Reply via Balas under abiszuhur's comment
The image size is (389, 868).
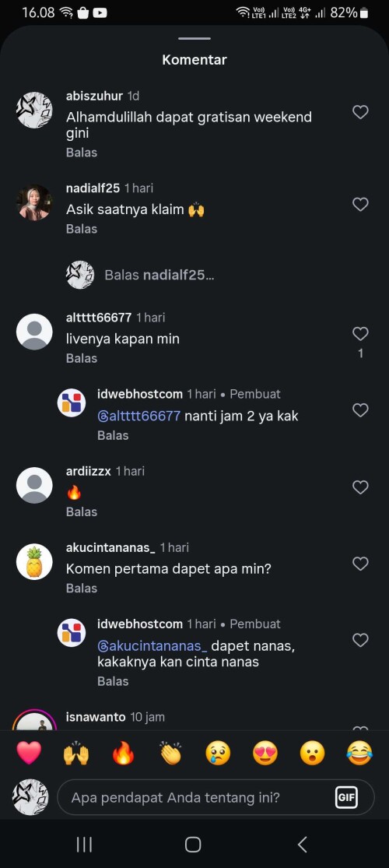click(x=82, y=153)
